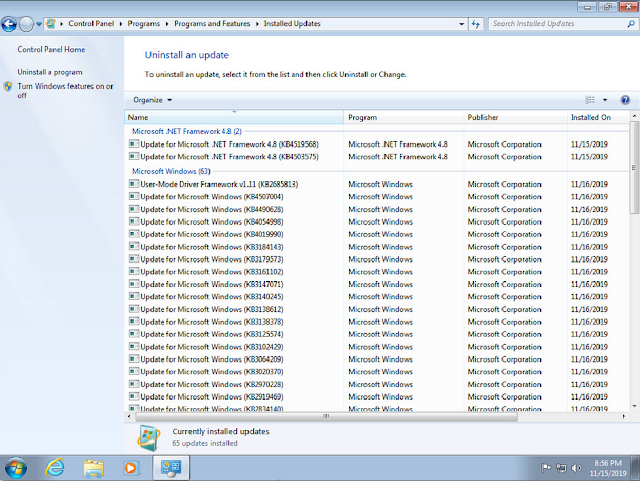This screenshot has width=640, height=481.
Task: Open the Action Center flag tray icon
Action: pos(546,468)
